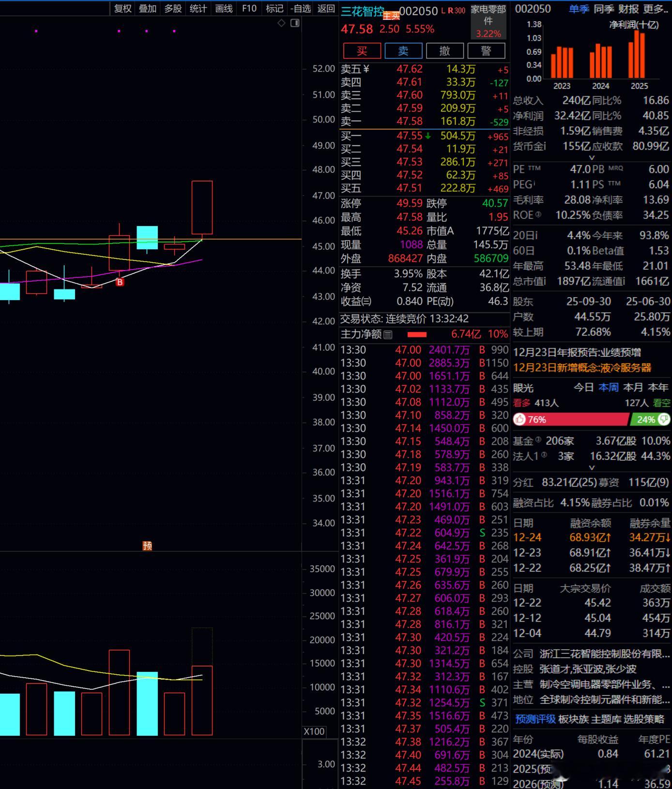The width and height of the screenshot is (672, 789).
Task: Select 本年 sentiment period
Action: coord(658,387)
